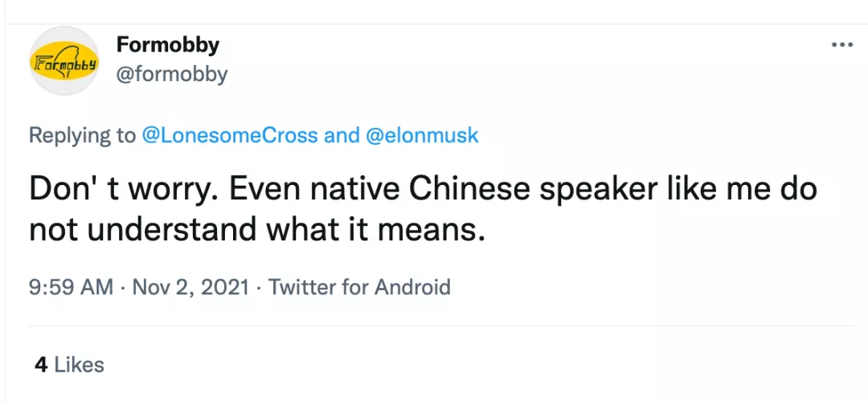The width and height of the screenshot is (868, 402).
Task: Open the tweet's three-dot more options menu
Action: coord(841,45)
